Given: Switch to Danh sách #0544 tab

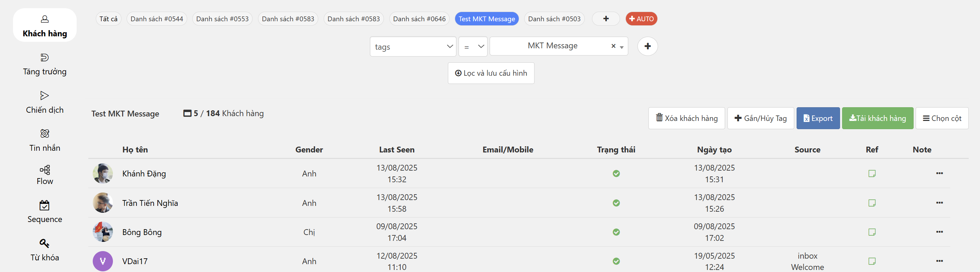Looking at the screenshot, I should pos(156,18).
